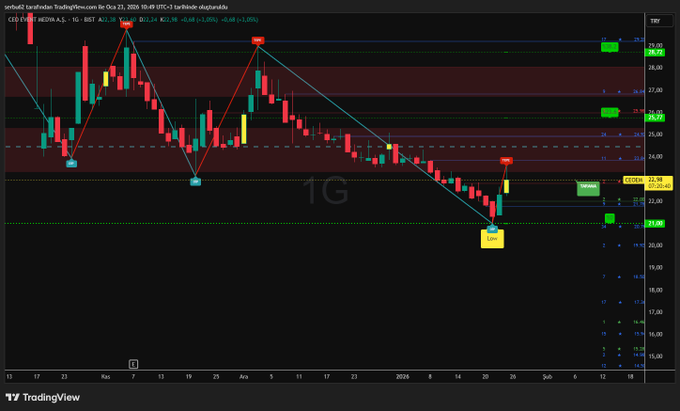Image resolution: width=680 pixels, height=411 pixels.
Task: Select the TEPE marker above the latest January candle
Action: coord(506,160)
